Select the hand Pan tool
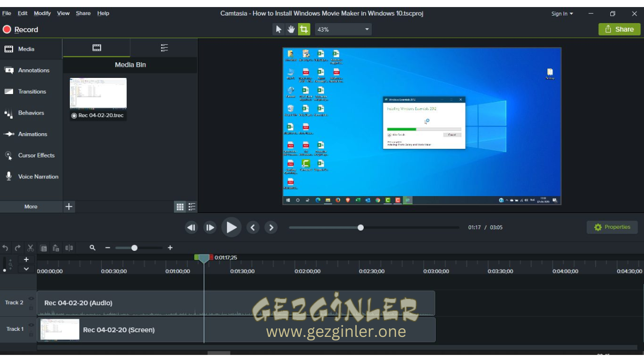Screen dimensions: 644x362 pyautogui.click(x=291, y=29)
